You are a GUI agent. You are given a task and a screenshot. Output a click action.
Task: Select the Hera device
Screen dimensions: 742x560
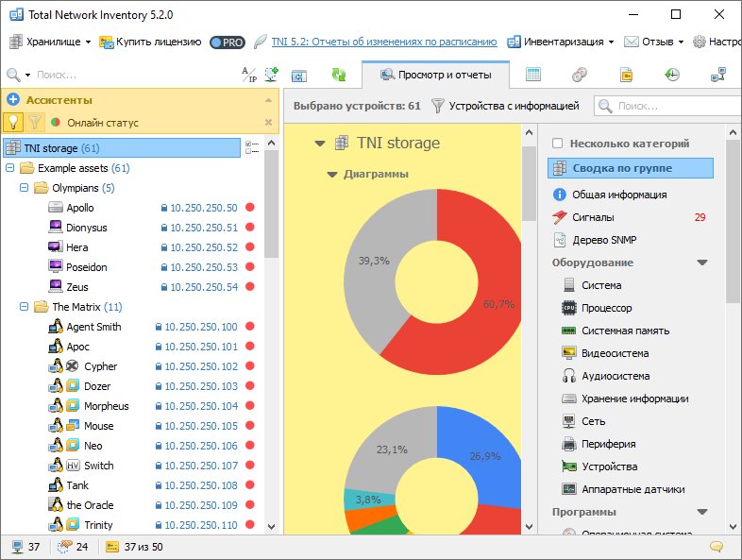pos(76,247)
